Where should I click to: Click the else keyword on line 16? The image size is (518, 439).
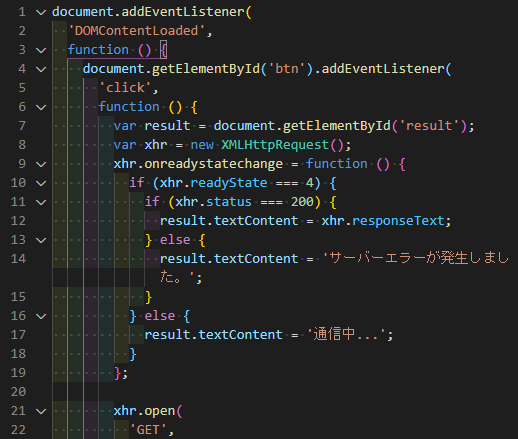160,316
